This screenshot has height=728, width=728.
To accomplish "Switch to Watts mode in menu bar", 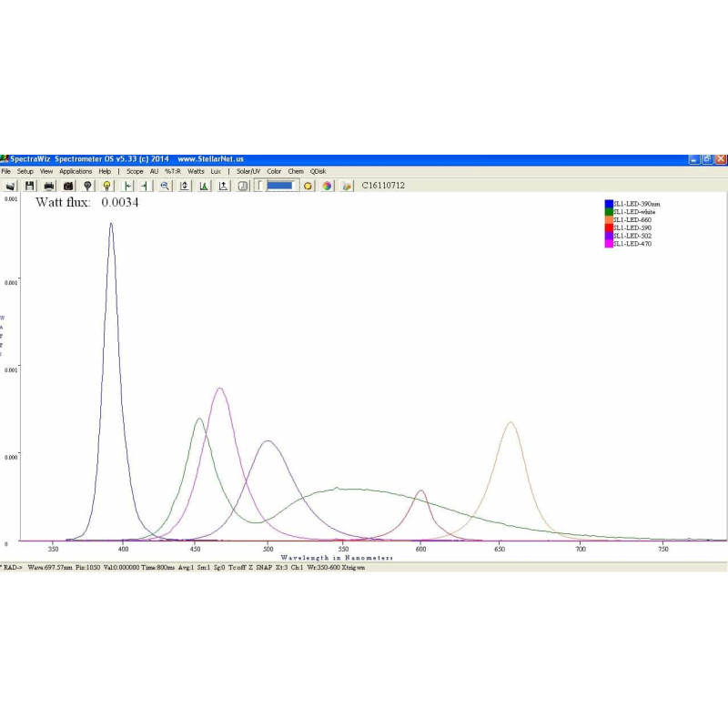I will click(x=196, y=171).
